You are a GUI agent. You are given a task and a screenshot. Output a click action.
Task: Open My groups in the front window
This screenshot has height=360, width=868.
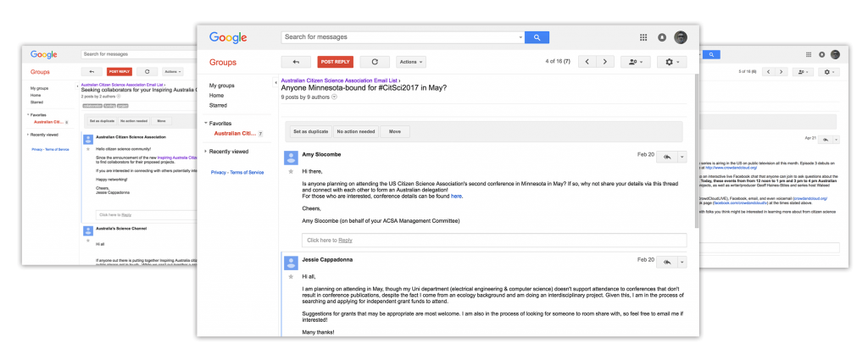click(x=221, y=86)
